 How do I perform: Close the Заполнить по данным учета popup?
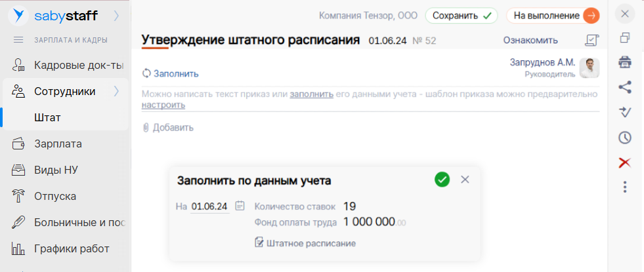point(465,180)
